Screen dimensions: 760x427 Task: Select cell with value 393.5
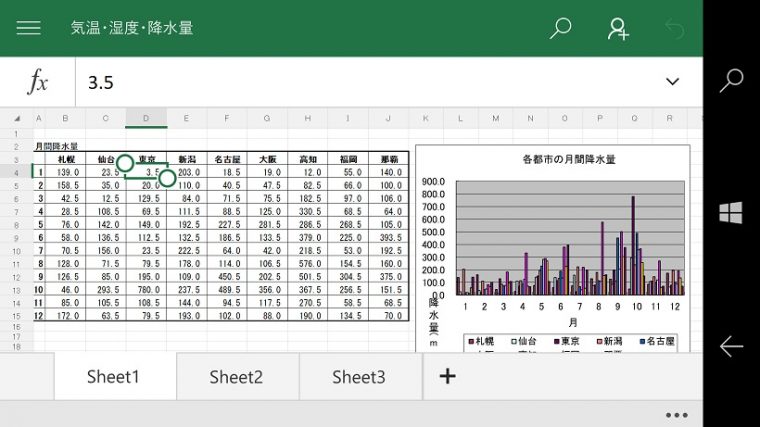(x=388, y=237)
